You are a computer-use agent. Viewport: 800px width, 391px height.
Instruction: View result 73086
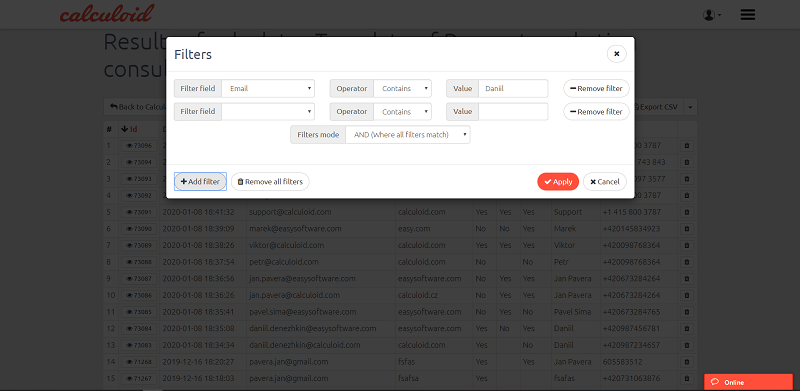pyautogui.click(x=139, y=296)
